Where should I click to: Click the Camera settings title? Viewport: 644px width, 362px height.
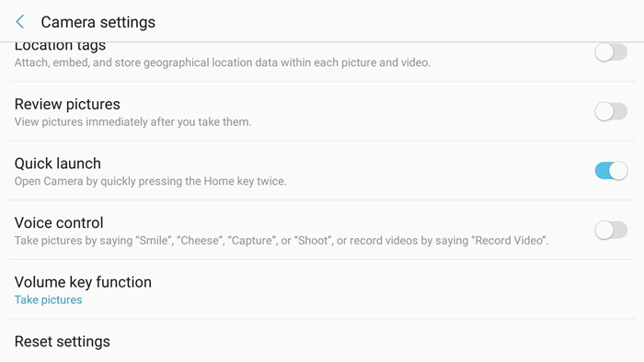pos(98,22)
